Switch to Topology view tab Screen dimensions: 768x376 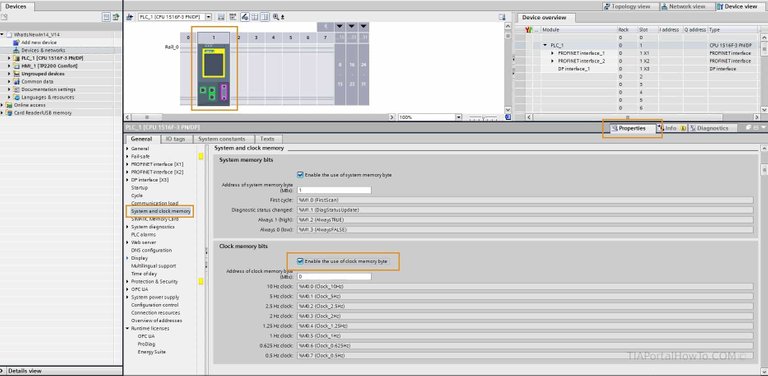pos(629,6)
